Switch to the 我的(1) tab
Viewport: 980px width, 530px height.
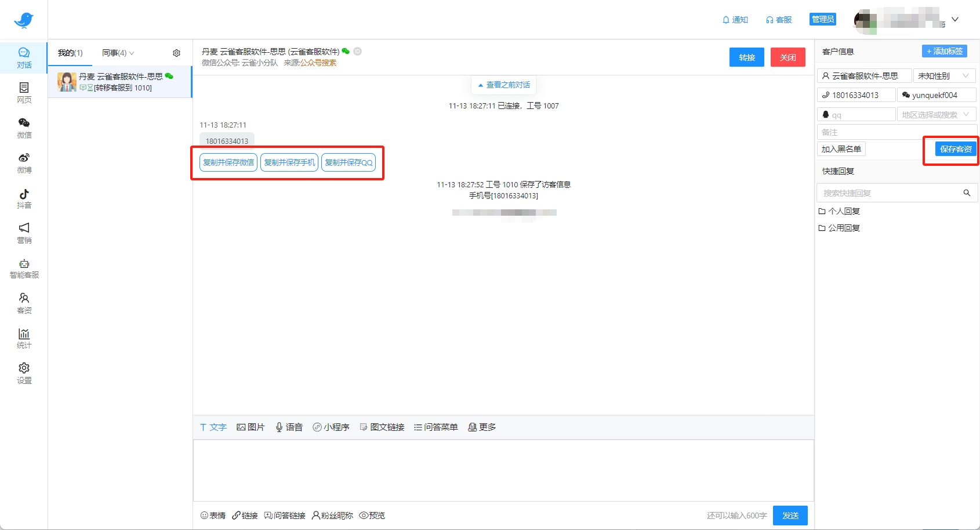(x=70, y=53)
